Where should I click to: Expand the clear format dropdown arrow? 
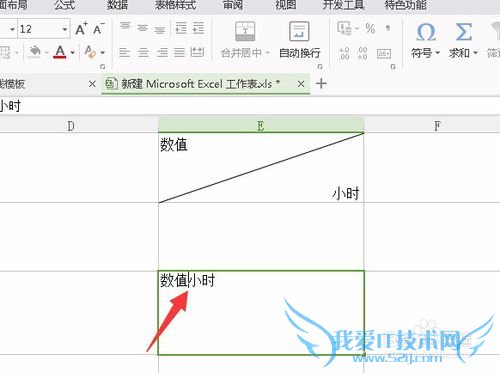102,53
